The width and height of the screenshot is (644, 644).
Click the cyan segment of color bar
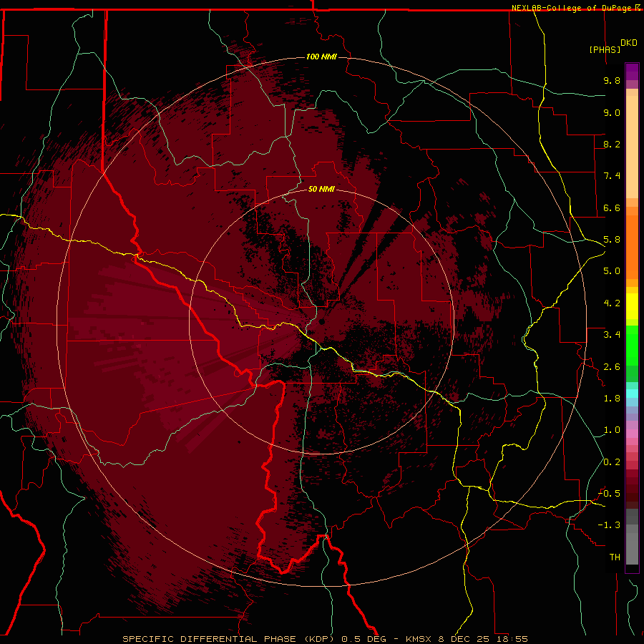point(632,394)
